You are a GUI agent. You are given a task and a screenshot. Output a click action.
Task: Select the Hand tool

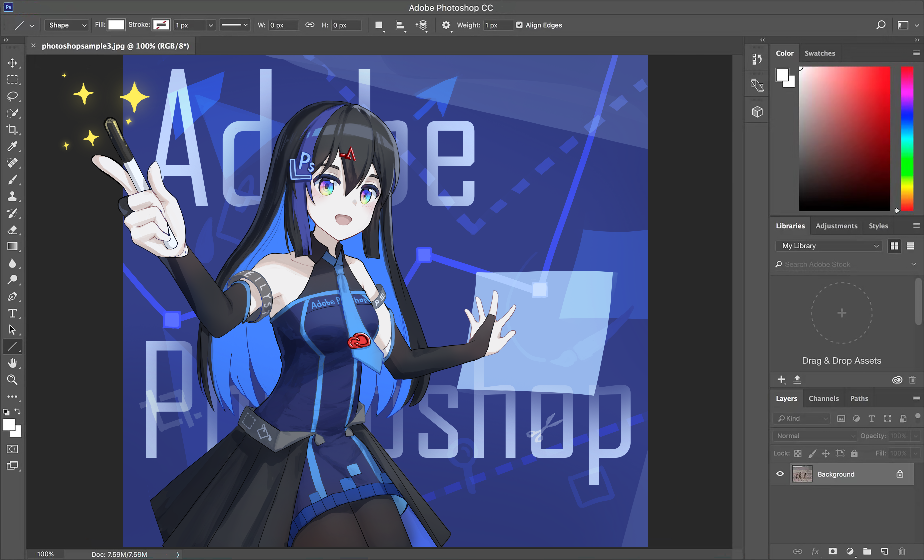(x=12, y=363)
